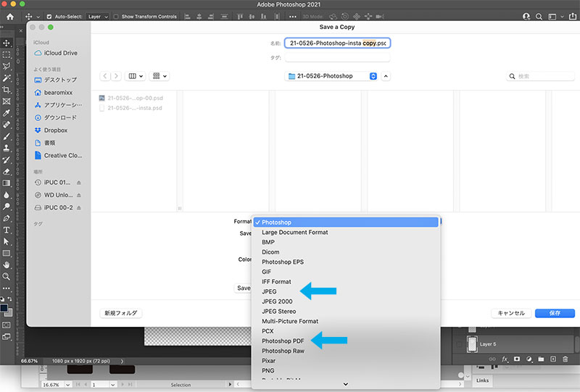Select the Lasso tool

[7, 67]
